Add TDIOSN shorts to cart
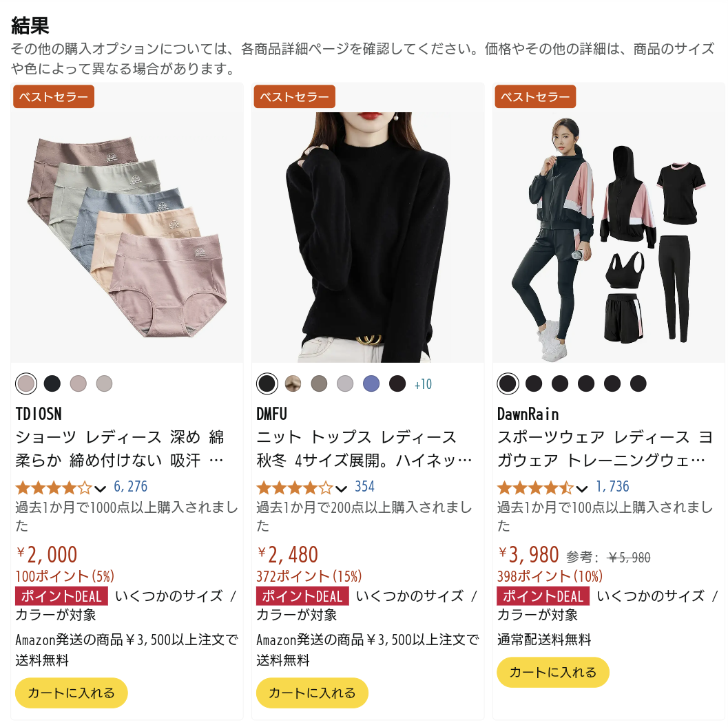 coord(72,693)
